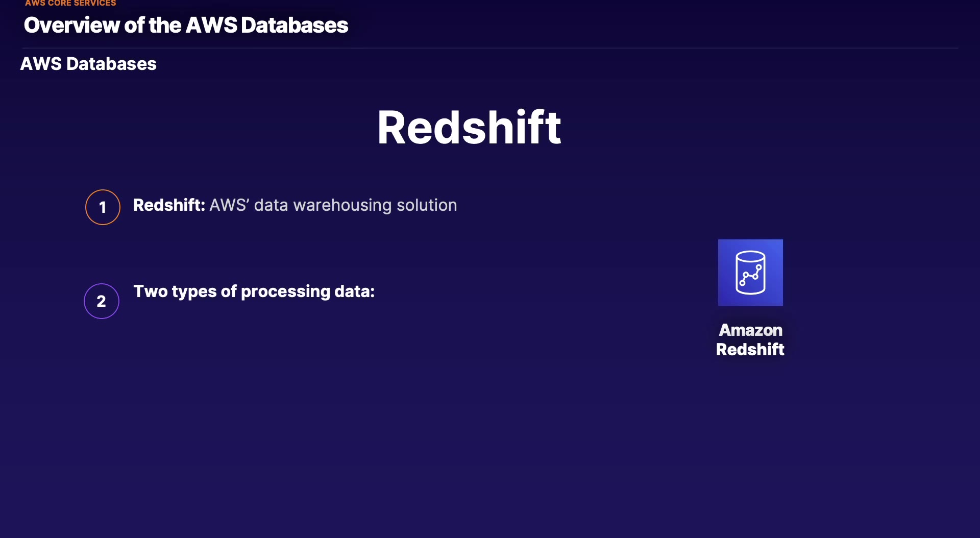980x538 pixels.
Task: Click the purple numbered circle 2
Action: click(x=102, y=301)
